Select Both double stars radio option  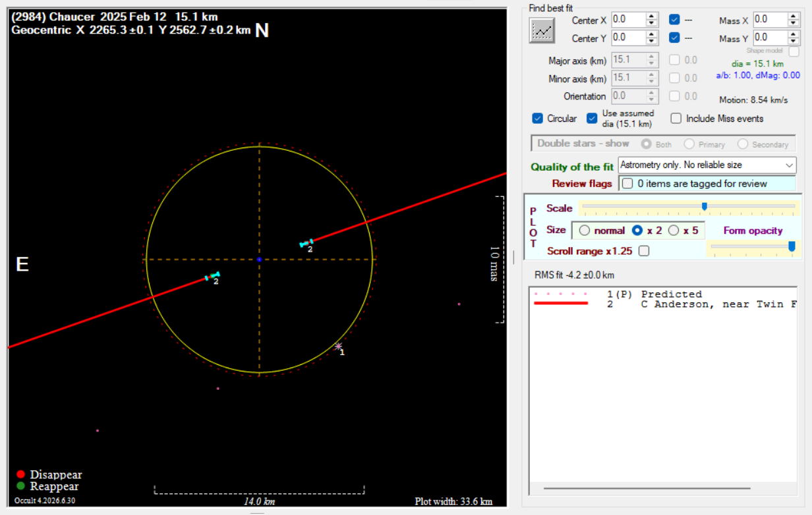click(x=646, y=144)
